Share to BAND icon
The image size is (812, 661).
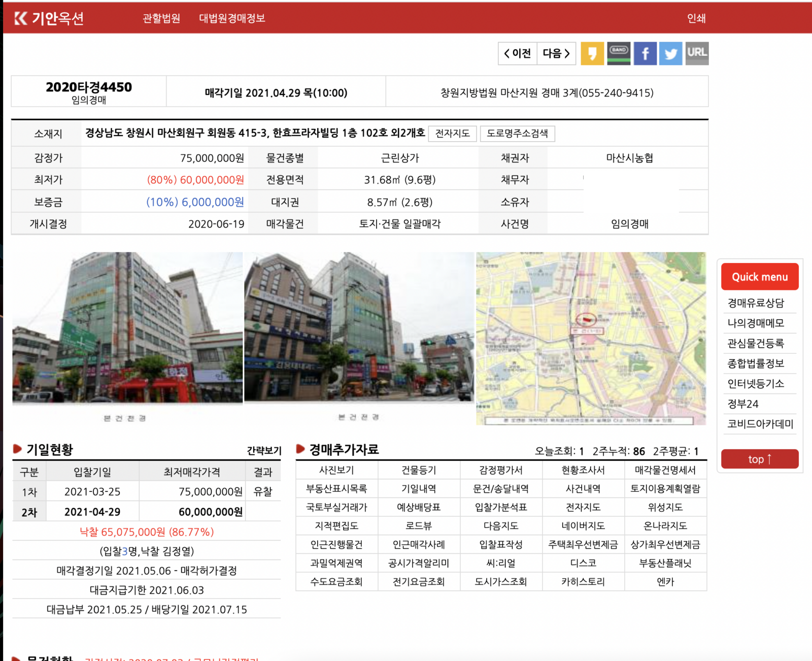click(x=619, y=53)
